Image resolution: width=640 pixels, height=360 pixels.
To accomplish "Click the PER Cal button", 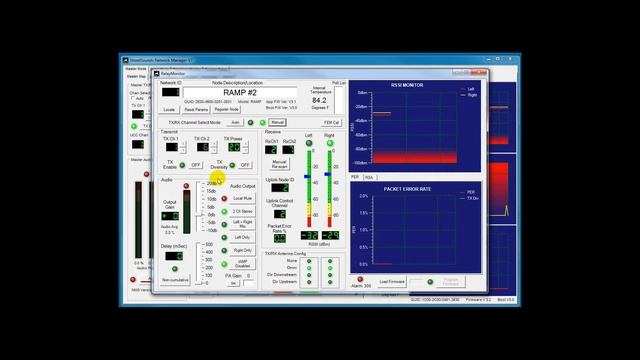I will click(x=331, y=122).
